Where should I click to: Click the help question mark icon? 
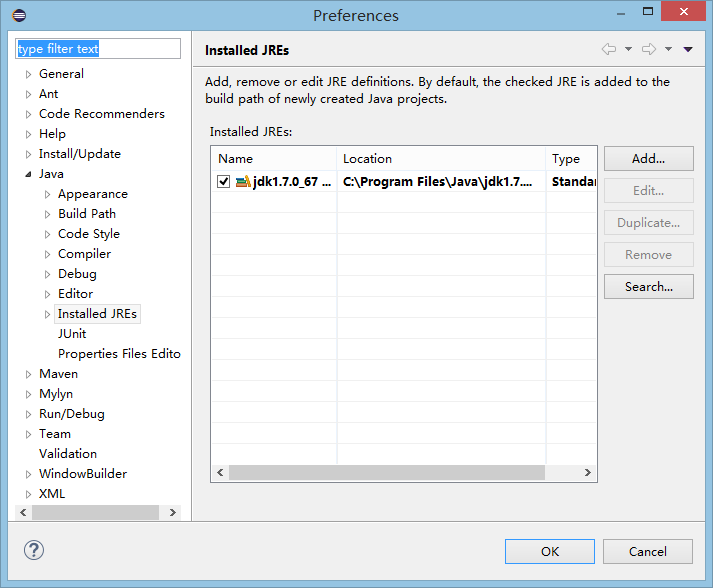(34, 550)
